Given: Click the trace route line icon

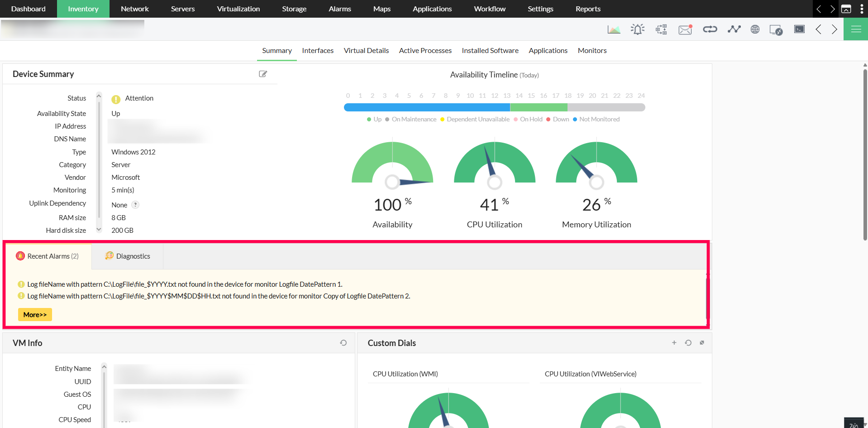Looking at the screenshot, I should pyautogui.click(x=734, y=29).
